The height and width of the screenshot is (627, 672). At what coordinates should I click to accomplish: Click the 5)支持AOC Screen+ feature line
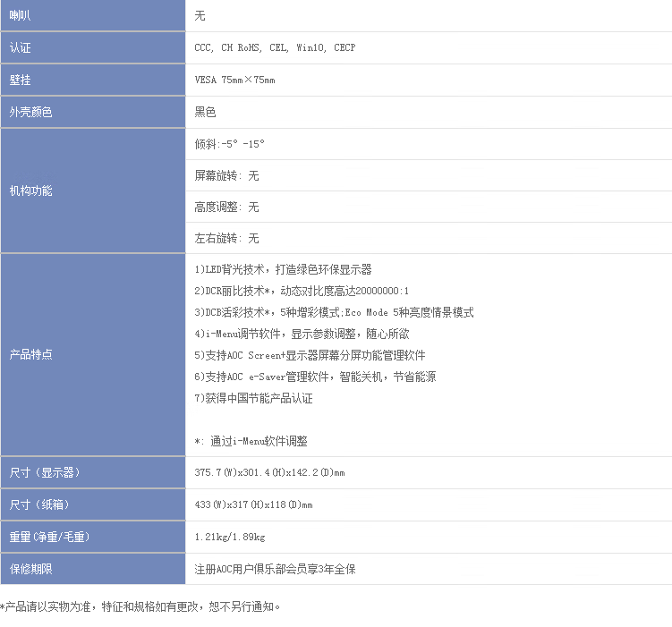click(x=310, y=355)
